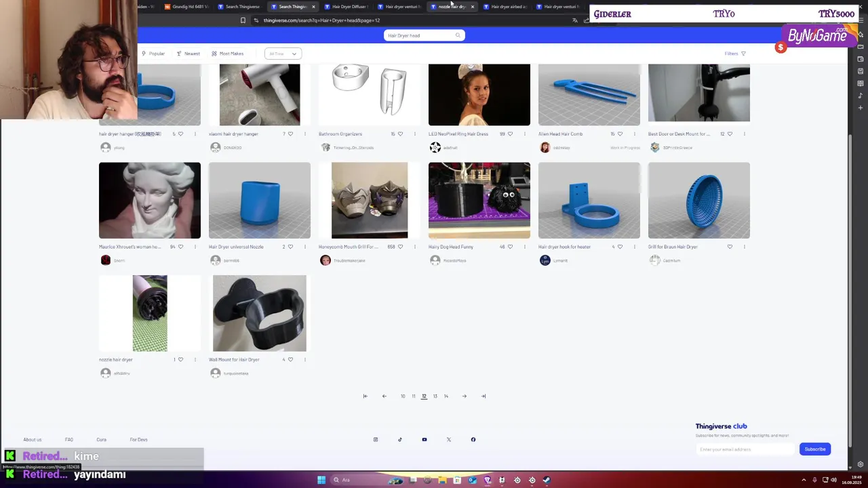Screen dimensions: 868x488
Task: Switch to Hair dryer airbed tab
Action: coord(505,7)
